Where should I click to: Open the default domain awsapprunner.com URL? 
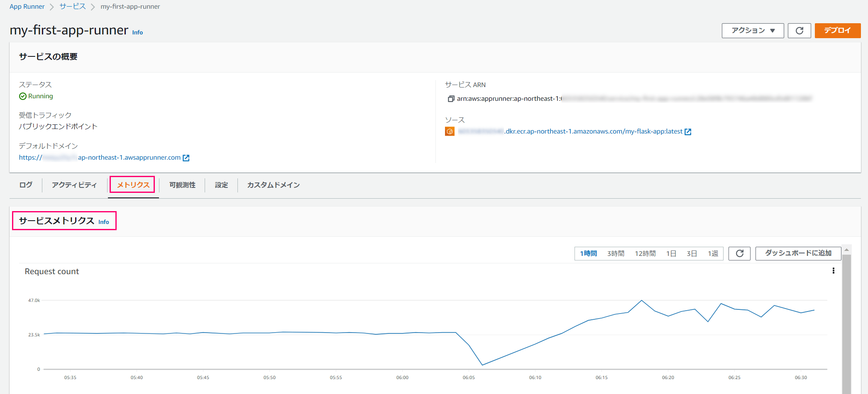tap(100, 158)
